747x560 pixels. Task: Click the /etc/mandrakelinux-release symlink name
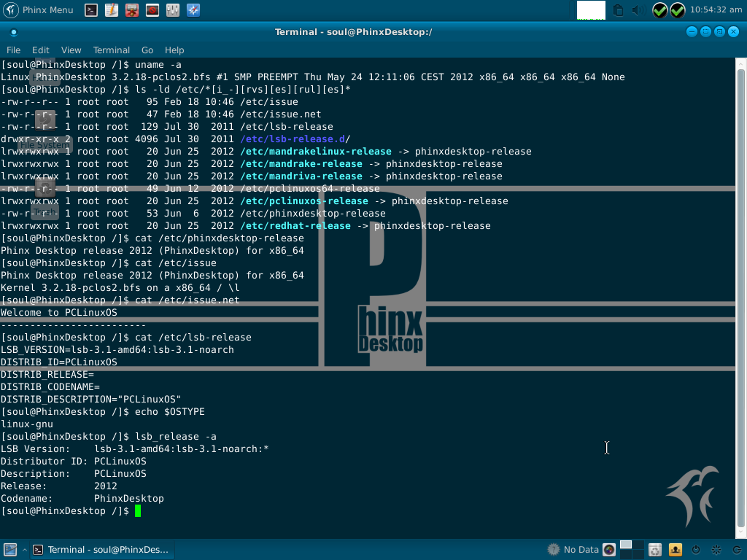pyautogui.click(x=316, y=152)
